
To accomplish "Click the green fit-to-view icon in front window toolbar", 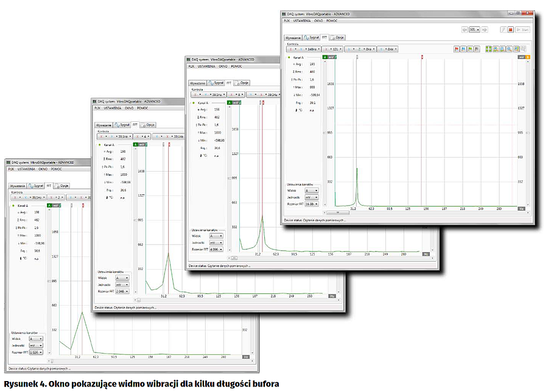I will coord(488,49).
